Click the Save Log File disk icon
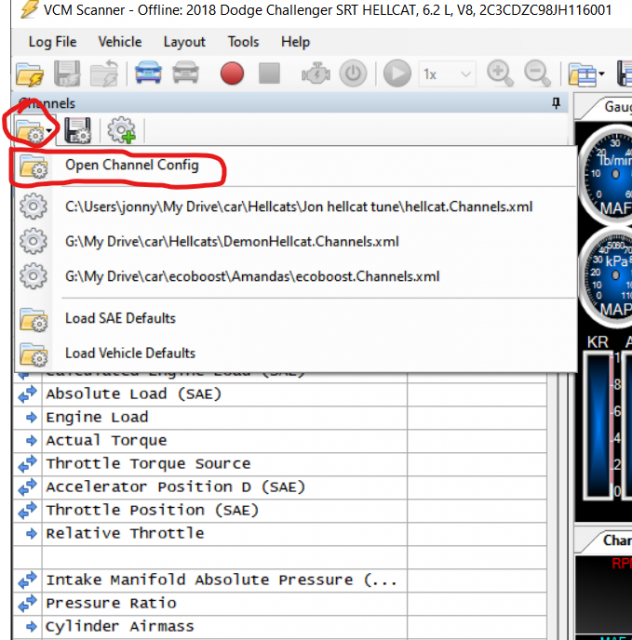Screen dimensions: 632x640 tap(67, 74)
